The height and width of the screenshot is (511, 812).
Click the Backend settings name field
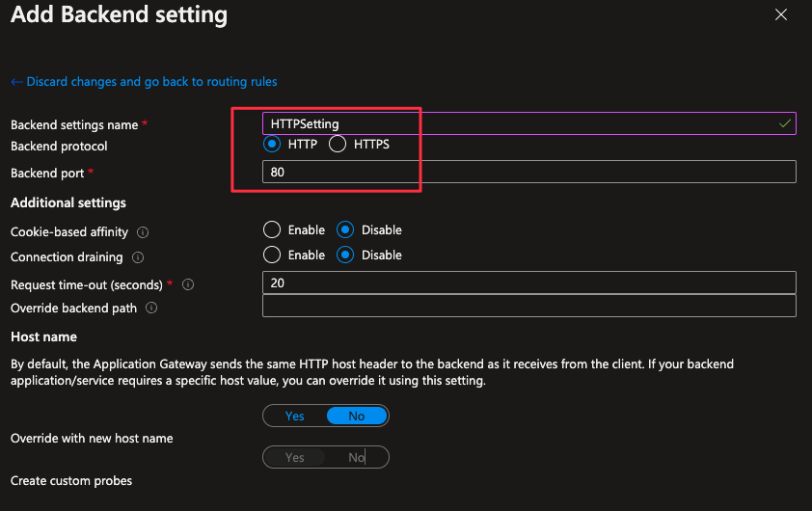click(x=521, y=123)
